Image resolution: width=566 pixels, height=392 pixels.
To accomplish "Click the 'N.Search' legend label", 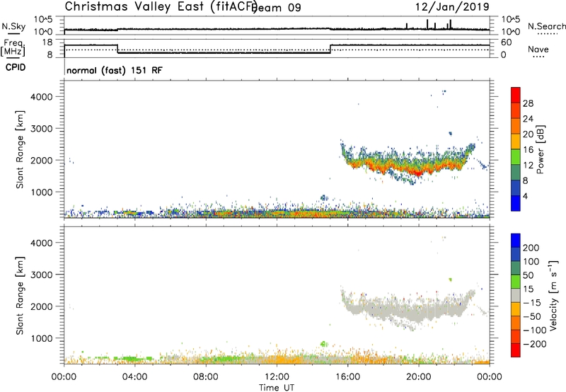I will (546, 26).
